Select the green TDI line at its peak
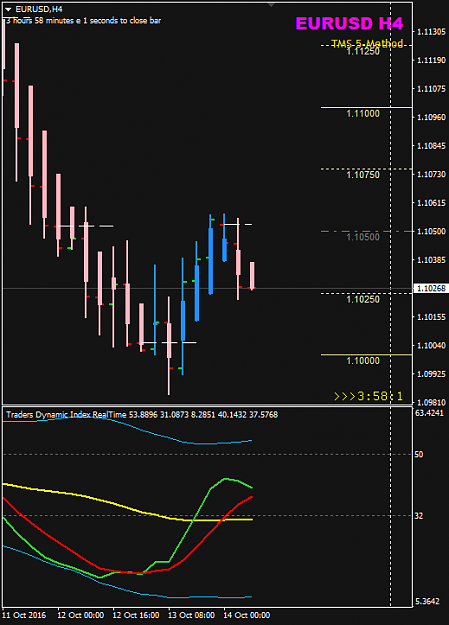Image resolution: width=449 pixels, height=625 pixels. (226, 479)
